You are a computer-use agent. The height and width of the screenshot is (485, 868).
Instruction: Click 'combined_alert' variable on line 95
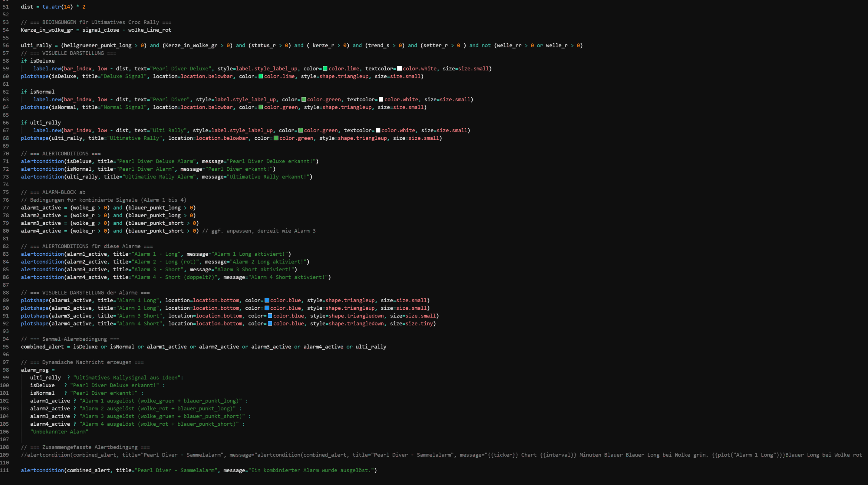[42, 347]
